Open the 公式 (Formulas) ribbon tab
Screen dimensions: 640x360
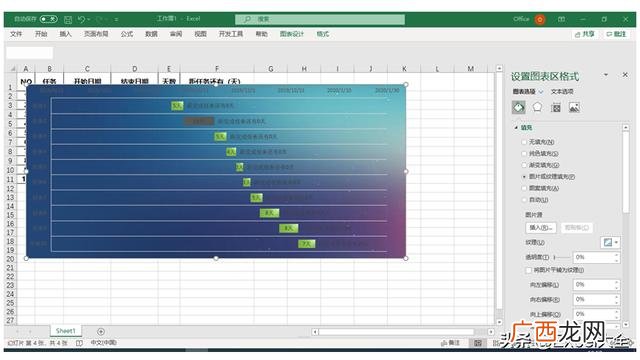coord(127,34)
